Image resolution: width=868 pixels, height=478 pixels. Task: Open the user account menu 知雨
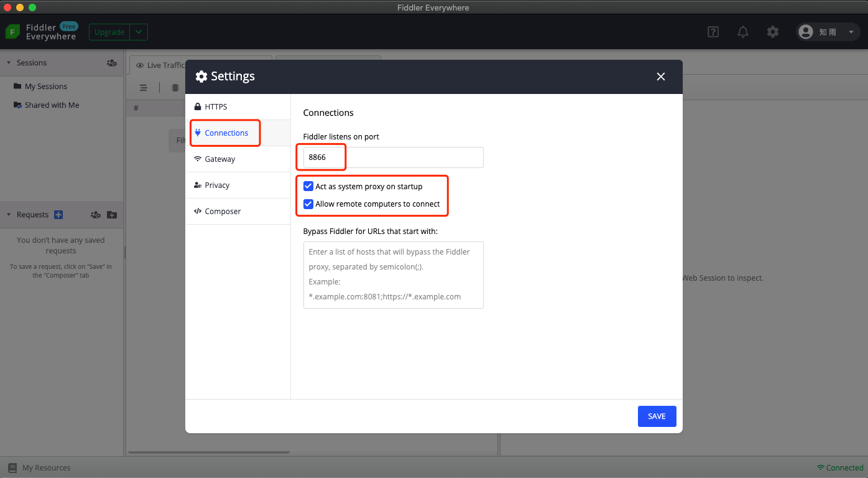(x=829, y=32)
